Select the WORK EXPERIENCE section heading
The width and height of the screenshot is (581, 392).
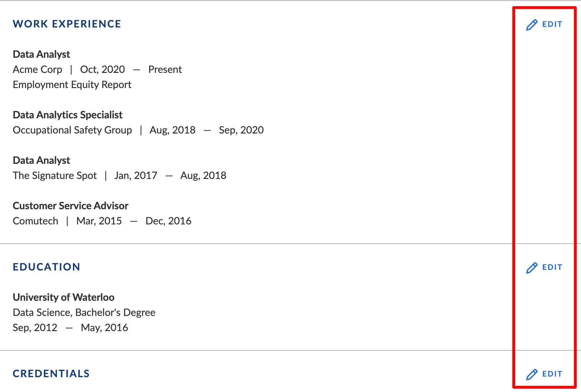coord(67,24)
